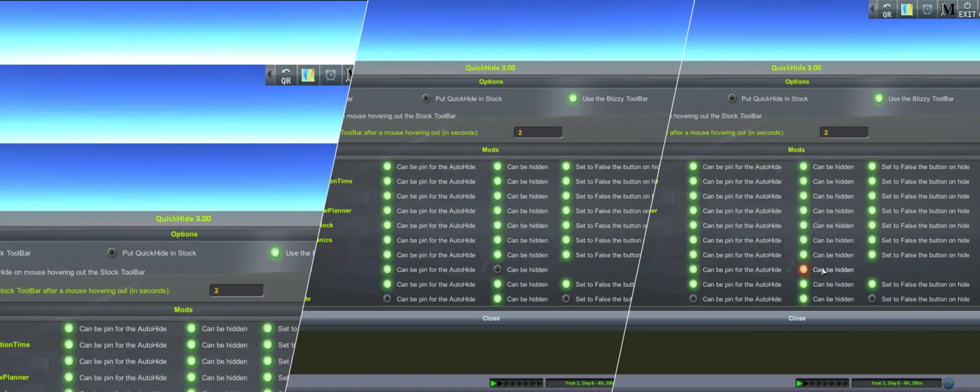This screenshot has height=392, width=980.
Task: Enable unchecked 'Can be pin for the AutoHide', right panel
Action: [693, 299]
